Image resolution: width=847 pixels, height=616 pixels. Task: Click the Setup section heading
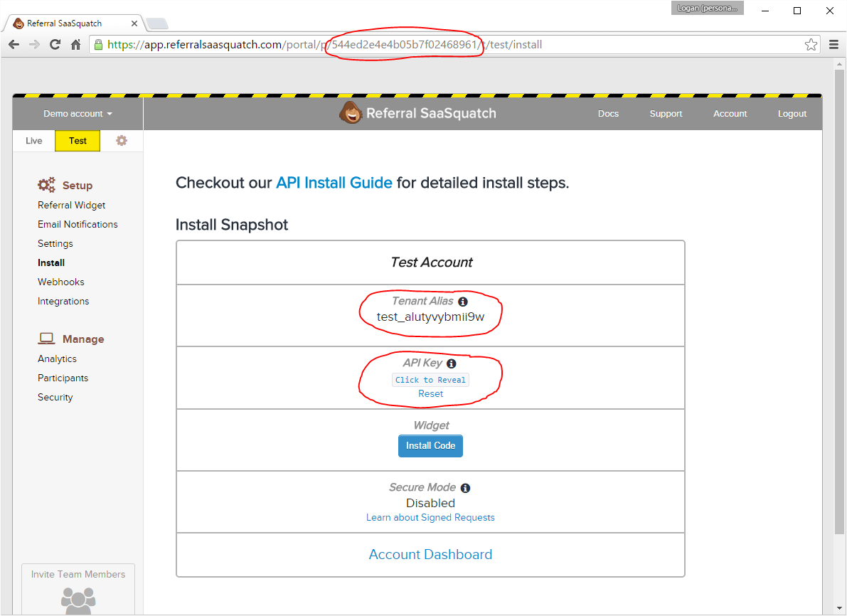(x=78, y=186)
